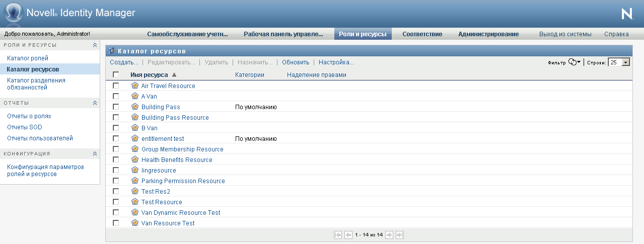Tick the B Van checkbox

(x=116, y=128)
